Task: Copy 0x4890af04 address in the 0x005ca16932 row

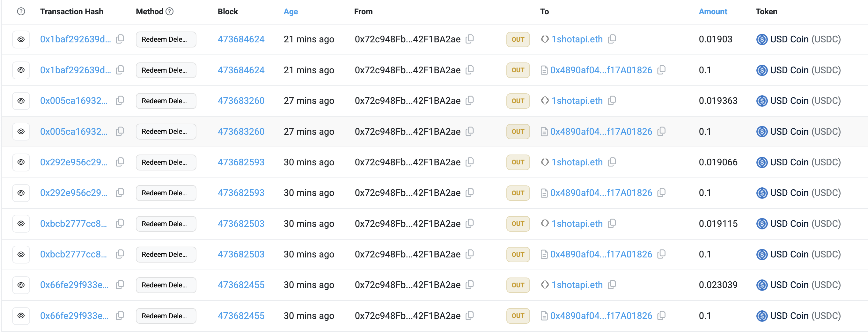Action: click(661, 131)
